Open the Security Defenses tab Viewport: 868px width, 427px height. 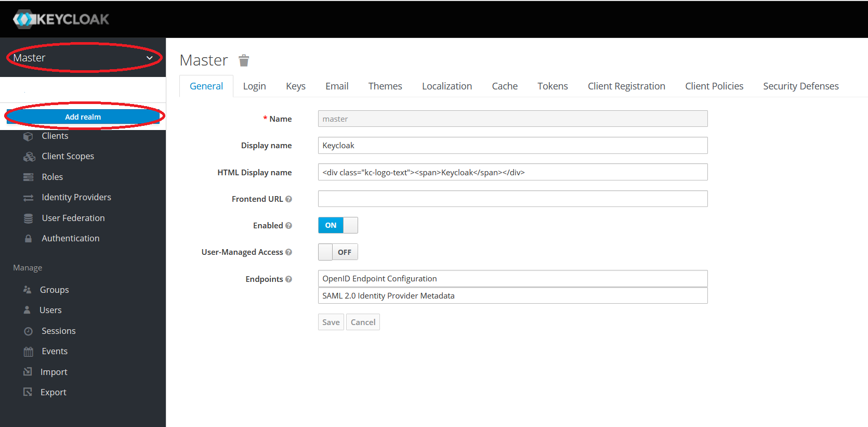(800, 86)
